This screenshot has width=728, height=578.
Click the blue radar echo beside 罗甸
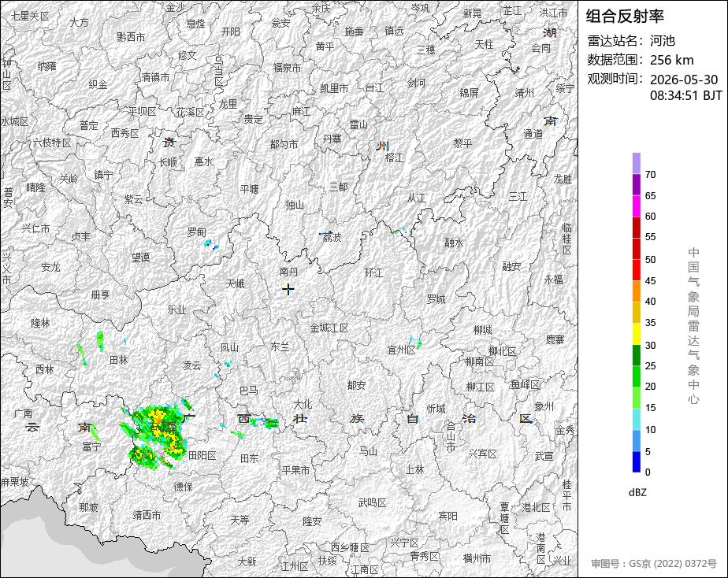(211, 244)
